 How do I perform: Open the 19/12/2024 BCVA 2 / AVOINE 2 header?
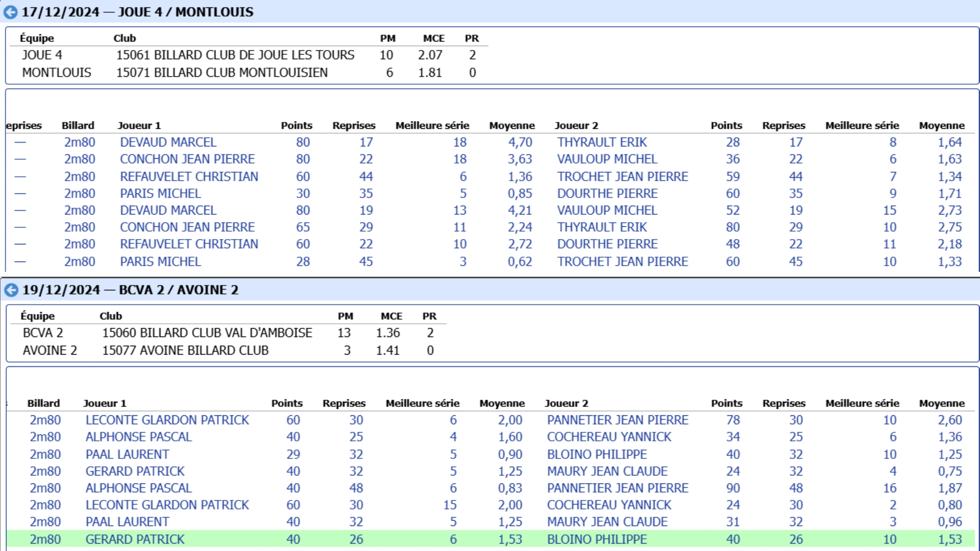(x=130, y=290)
